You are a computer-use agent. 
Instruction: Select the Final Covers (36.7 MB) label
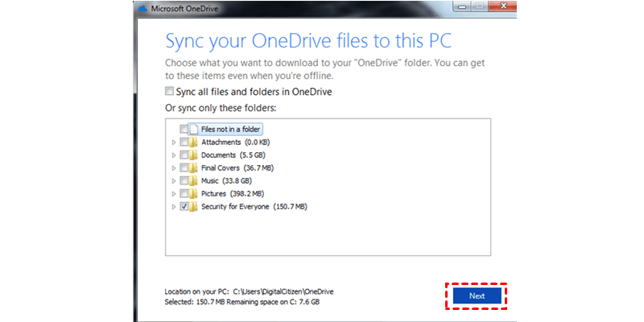(x=237, y=168)
